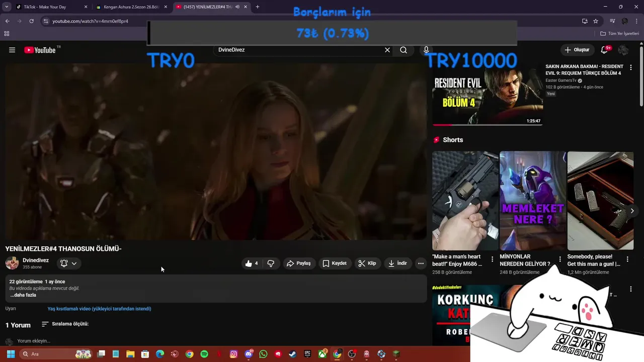Image resolution: width=644 pixels, height=362 pixels.
Task: Download the video with İndir
Action: click(398, 263)
